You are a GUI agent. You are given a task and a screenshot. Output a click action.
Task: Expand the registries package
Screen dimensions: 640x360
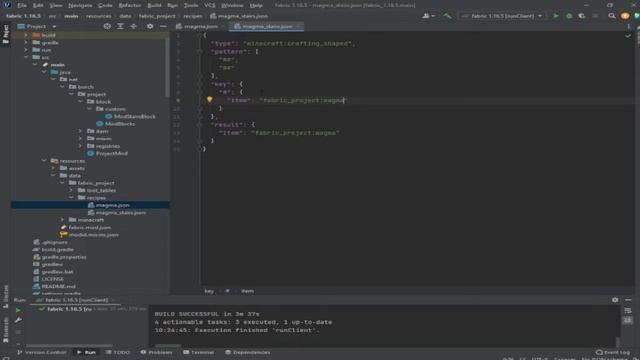[x=80, y=146]
